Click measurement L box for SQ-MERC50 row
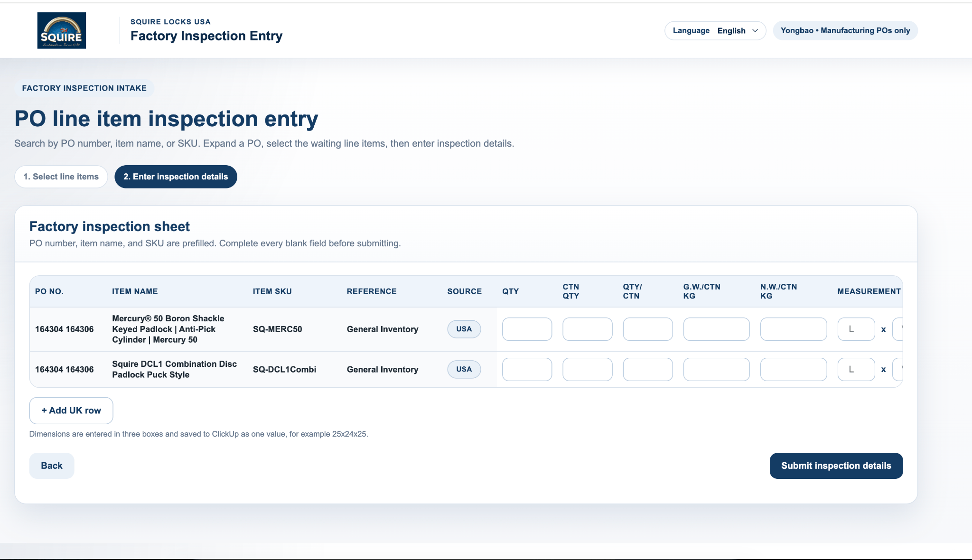The height and width of the screenshot is (560, 972). (x=856, y=329)
